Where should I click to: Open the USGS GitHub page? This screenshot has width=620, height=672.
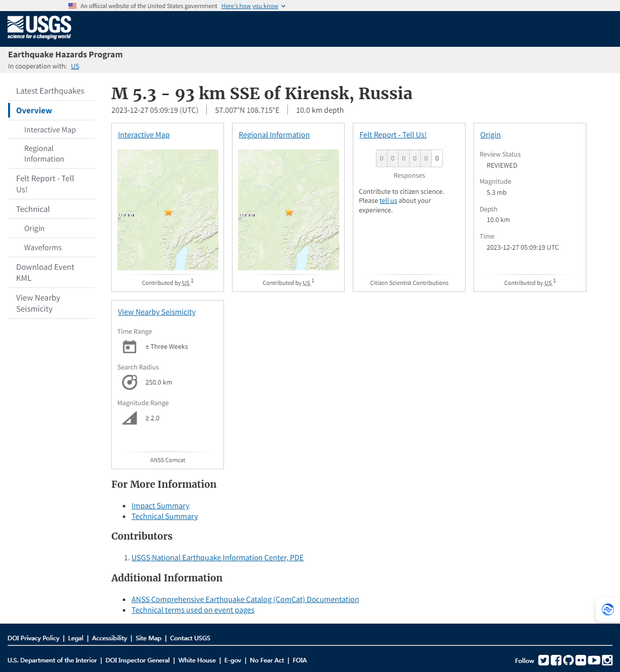click(x=569, y=660)
